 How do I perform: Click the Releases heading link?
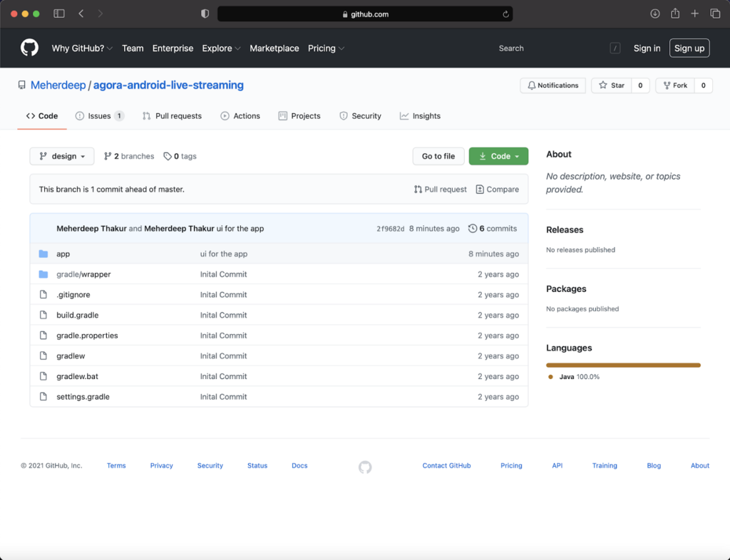coord(565,229)
